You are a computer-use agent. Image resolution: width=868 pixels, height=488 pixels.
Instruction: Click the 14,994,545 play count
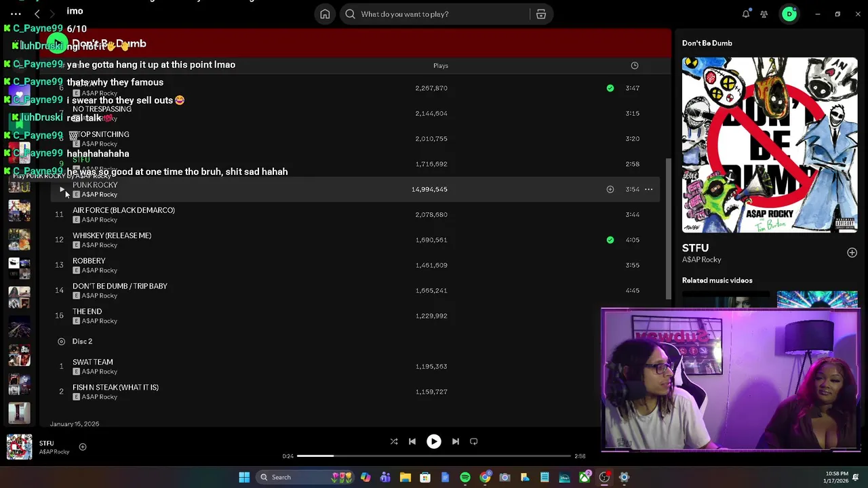tap(429, 190)
